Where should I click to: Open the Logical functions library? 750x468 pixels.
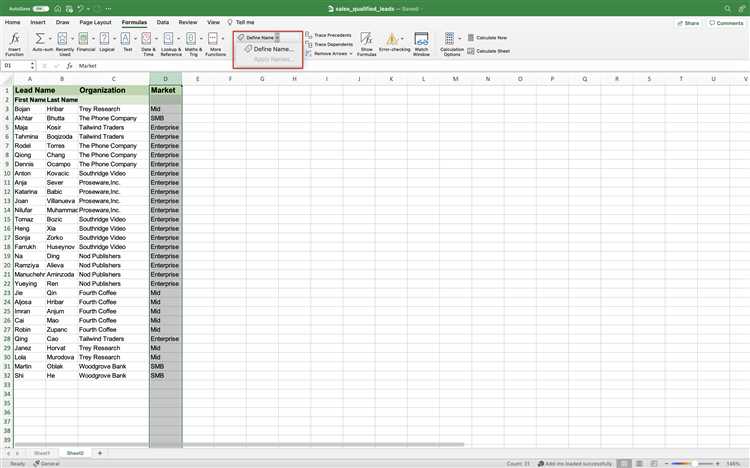[106, 42]
